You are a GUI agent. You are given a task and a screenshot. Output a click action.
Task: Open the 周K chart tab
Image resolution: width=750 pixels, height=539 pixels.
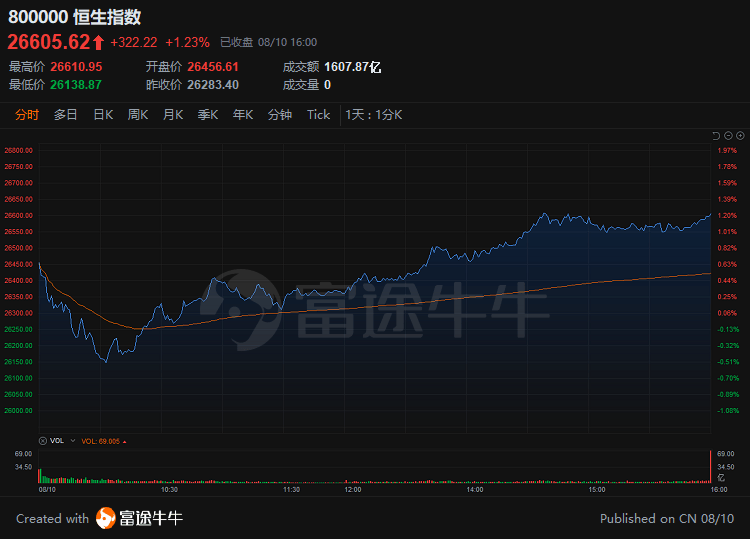click(138, 115)
